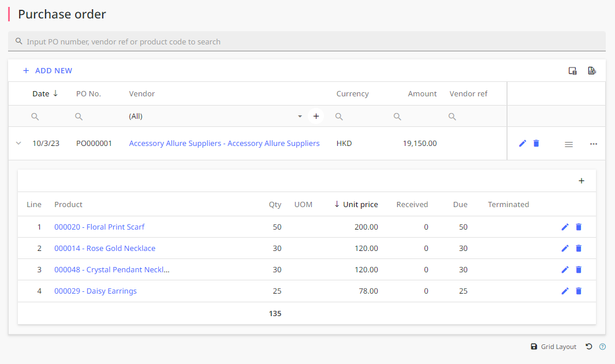Reset the grid layout
Image resolution: width=615 pixels, height=364 pixels.
pyautogui.click(x=588, y=346)
